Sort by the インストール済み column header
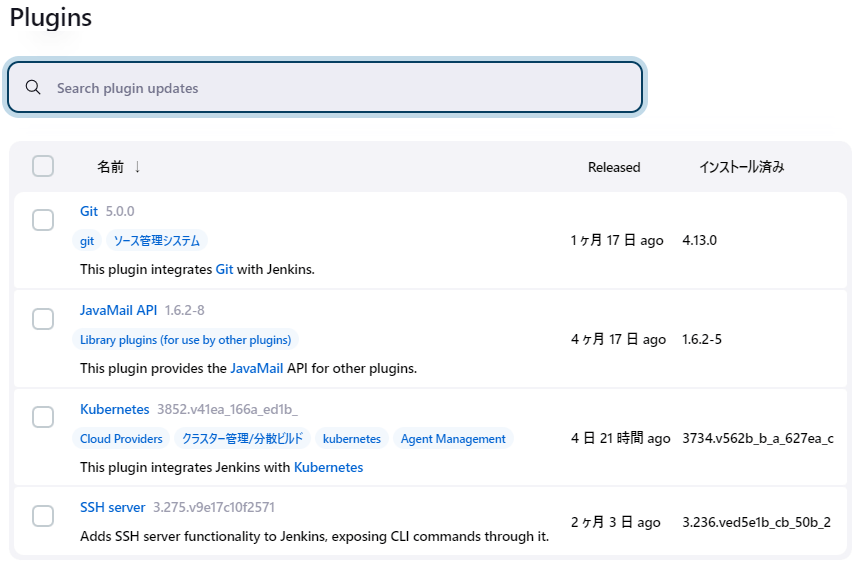Screen dimensions: 863x572 pyautogui.click(x=741, y=167)
